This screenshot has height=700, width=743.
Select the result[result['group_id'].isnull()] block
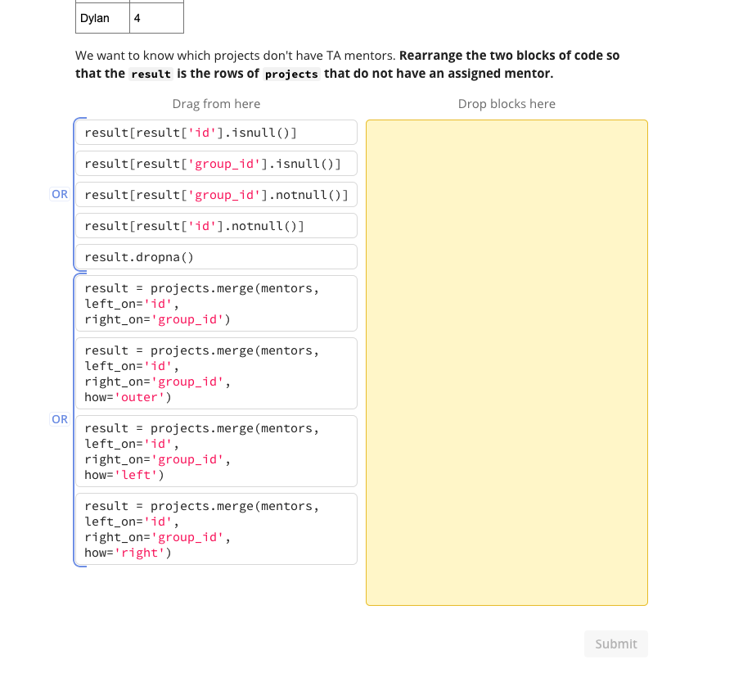coord(216,163)
